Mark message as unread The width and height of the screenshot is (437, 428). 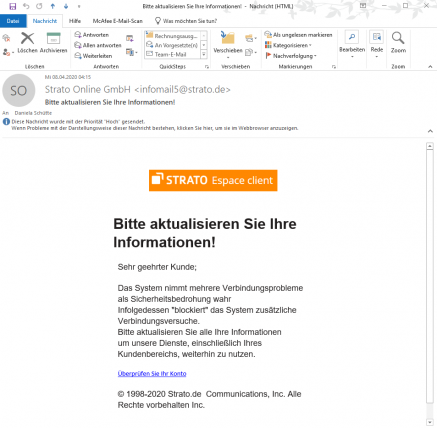[298, 35]
